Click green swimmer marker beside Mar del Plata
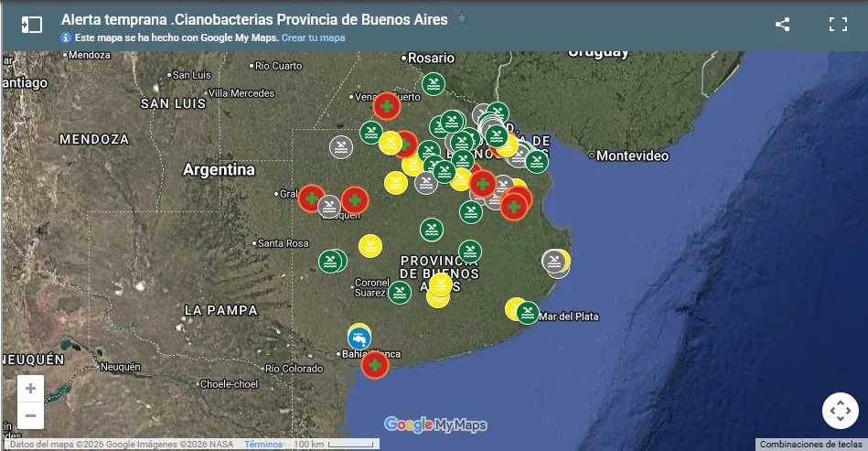Screen dimensions: 868x451 click(x=528, y=313)
